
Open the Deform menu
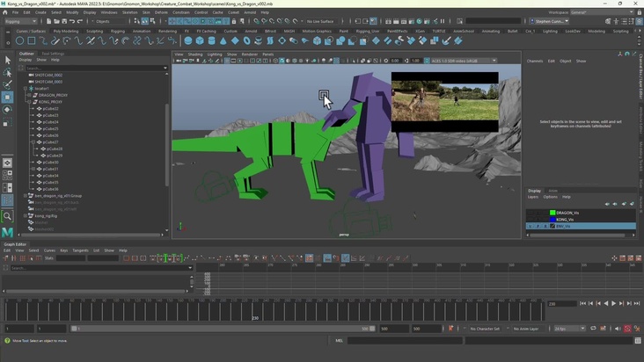coord(161,12)
